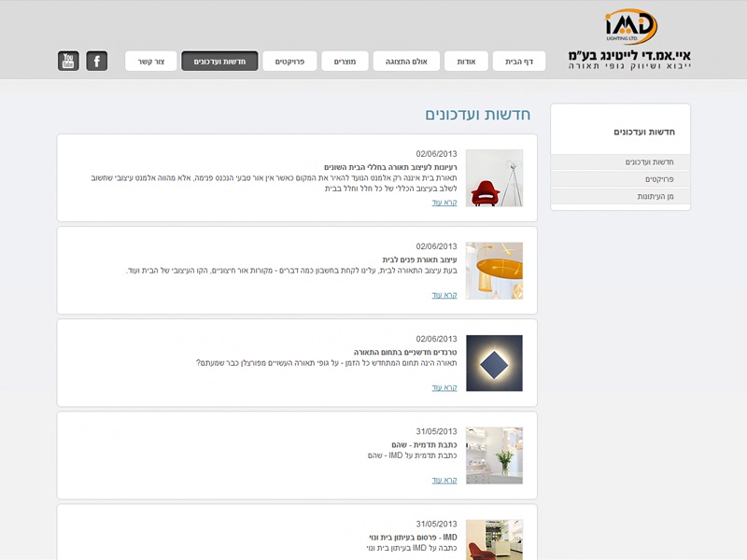This screenshot has width=747, height=560.
Task: Click the glowing square wall light thumbnail
Action: 494,363
